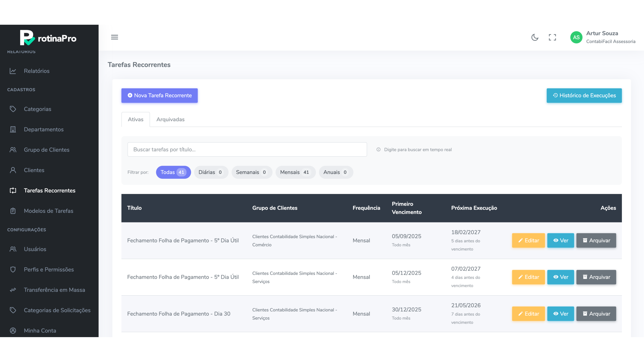The width and height of the screenshot is (644, 362).
Task: Filter by Mensais tasks
Action: pyautogui.click(x=295, y=172)
